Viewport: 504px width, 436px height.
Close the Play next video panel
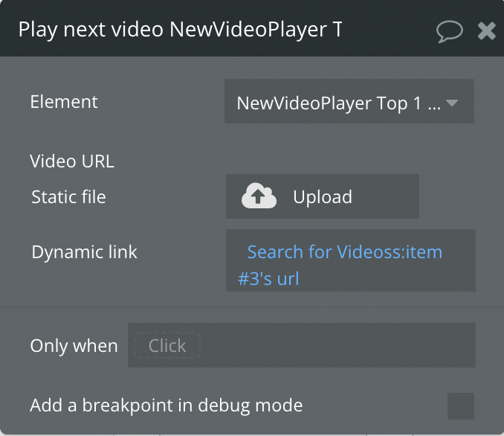tap(486, 31)
